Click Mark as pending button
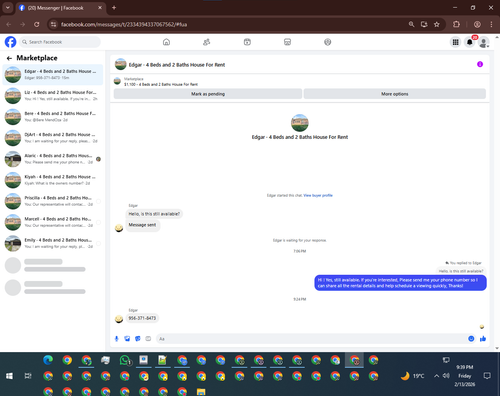This screenshot has height=396, width=500. pos(208,94)
